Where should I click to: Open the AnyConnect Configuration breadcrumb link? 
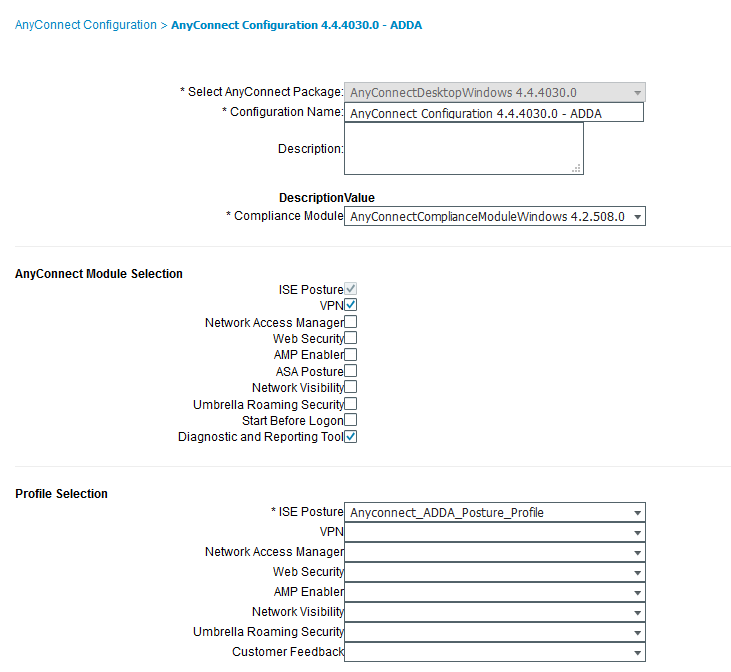click(x=86, y=25)
